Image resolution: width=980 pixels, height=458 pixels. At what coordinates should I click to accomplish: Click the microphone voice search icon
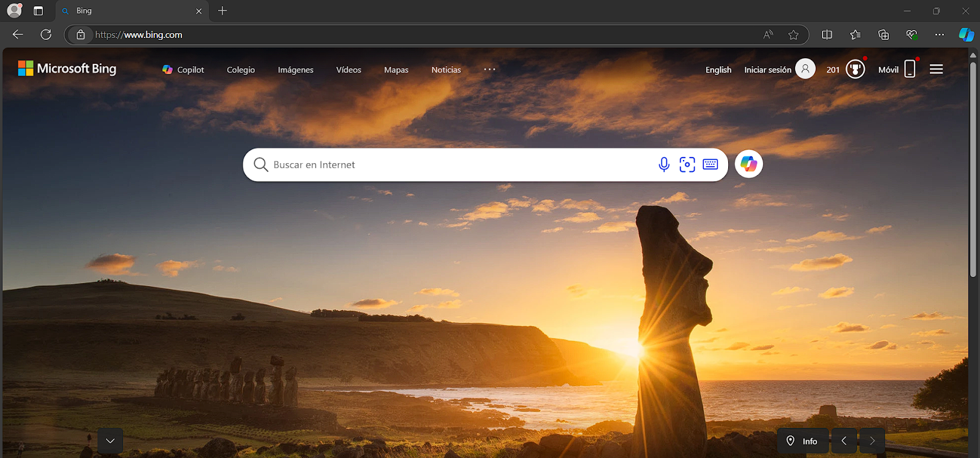pos(664,164)
